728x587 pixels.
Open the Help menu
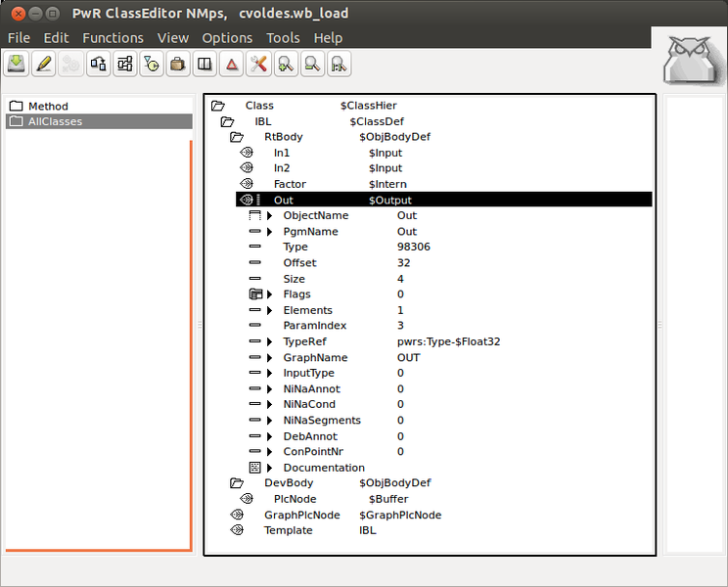pyautogui.click(x=328, y=38)
